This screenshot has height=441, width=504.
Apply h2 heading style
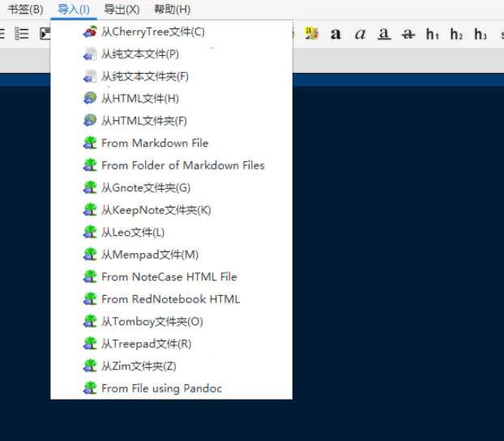pos(456,34)
